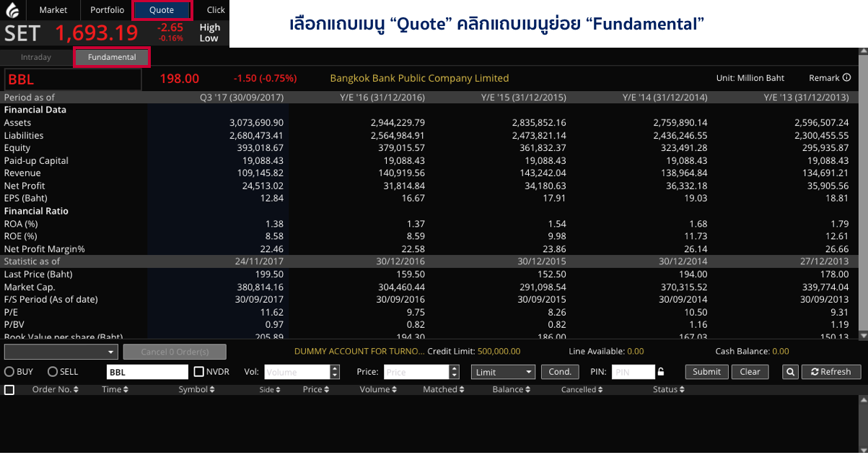Click the Y/E '13 (31/12/2013) column header
This screenshot has width=868, height=455.
click(807, 97)
